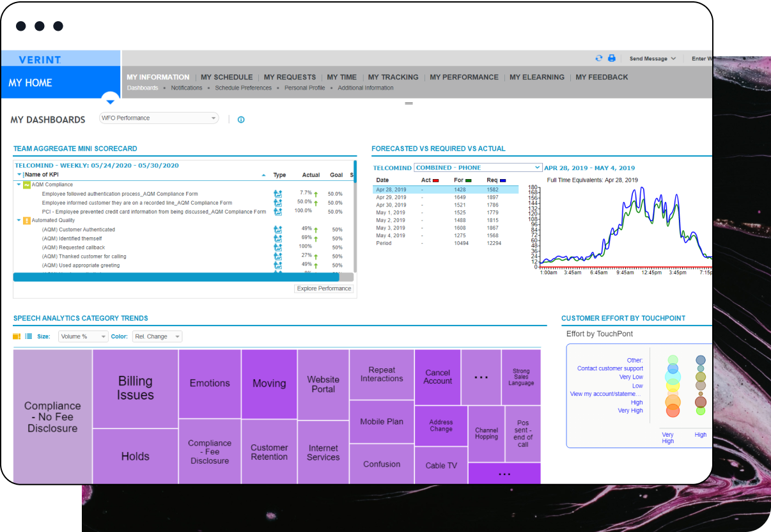Switch to the MY SCHEDULE tab

[226, 77]
